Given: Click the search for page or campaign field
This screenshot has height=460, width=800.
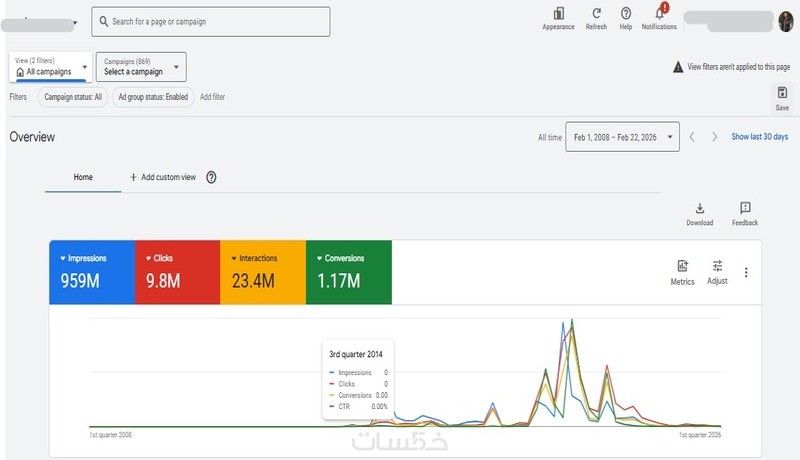Looking at the screenshot, I should (x=210, y=21).
